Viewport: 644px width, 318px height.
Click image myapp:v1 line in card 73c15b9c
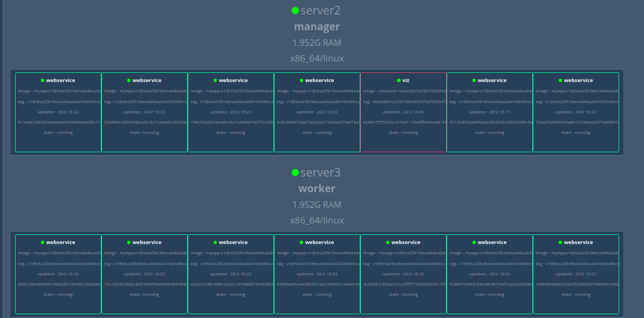[145, 253]
